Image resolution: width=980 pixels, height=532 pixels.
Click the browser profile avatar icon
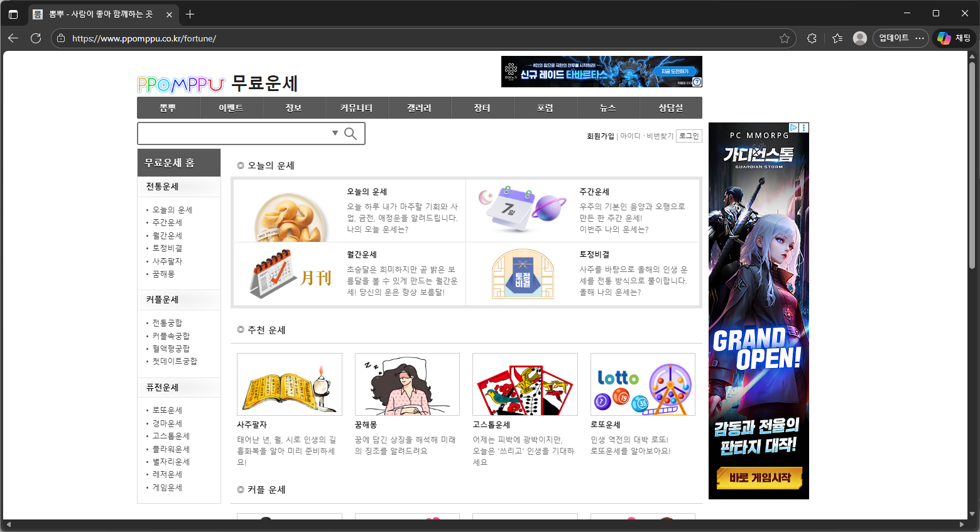pyautogui.click(x=859, y=38)
